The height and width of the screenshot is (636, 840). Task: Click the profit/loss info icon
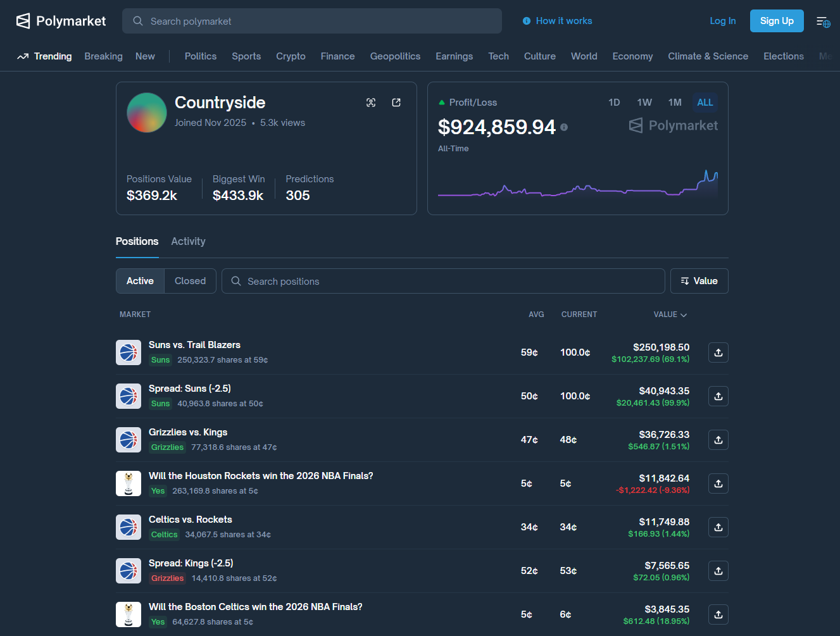tap(564, 127)
